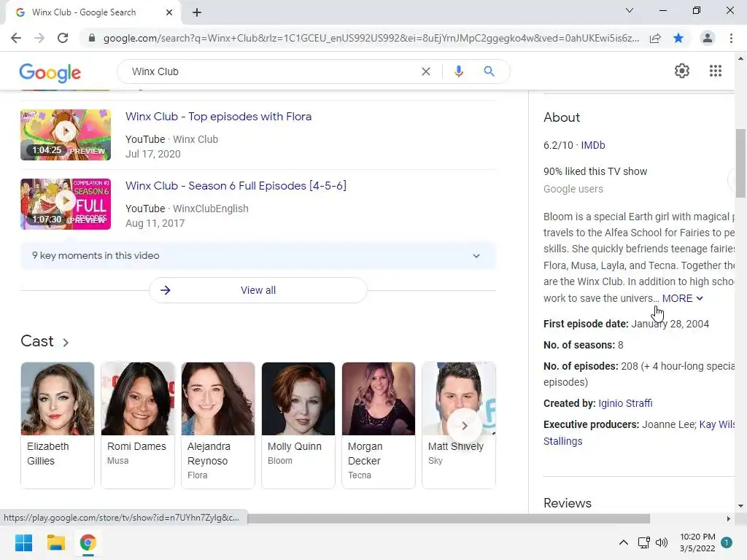Screen dimensions: 747x560
Task: Click the 90% liked this TV show text
Action: (595, 171)
